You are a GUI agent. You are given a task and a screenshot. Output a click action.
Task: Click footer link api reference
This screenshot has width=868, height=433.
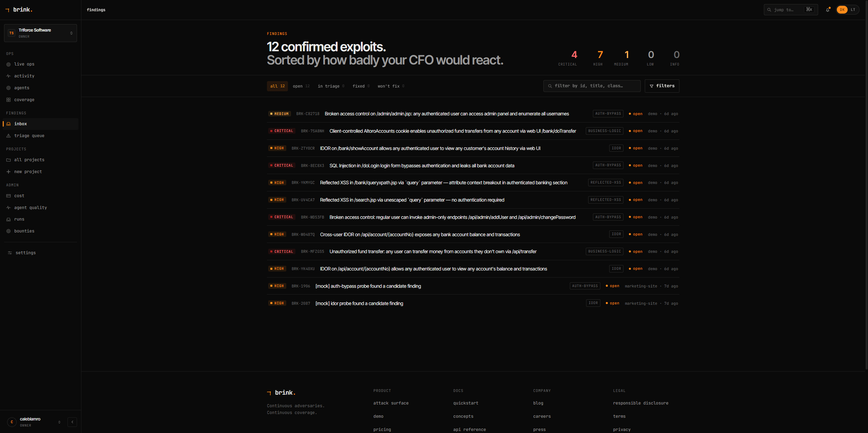(x=469, y=430)
